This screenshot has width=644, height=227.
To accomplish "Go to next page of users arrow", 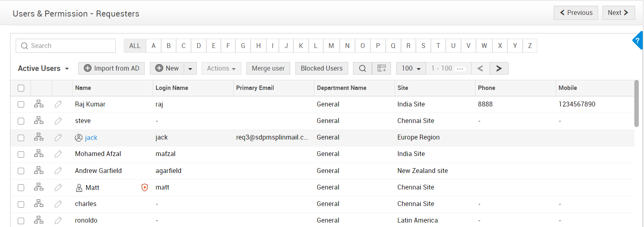I will click(499, 69).
